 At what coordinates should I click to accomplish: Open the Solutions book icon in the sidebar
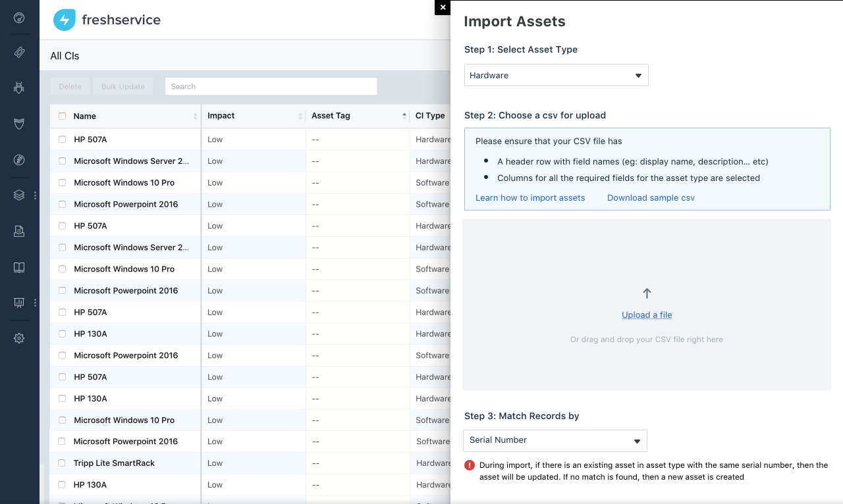[x=19, y=267]
